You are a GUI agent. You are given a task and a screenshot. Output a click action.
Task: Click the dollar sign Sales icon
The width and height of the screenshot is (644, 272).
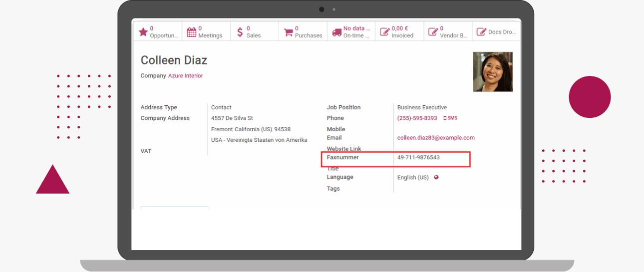(x=240, y=32)
